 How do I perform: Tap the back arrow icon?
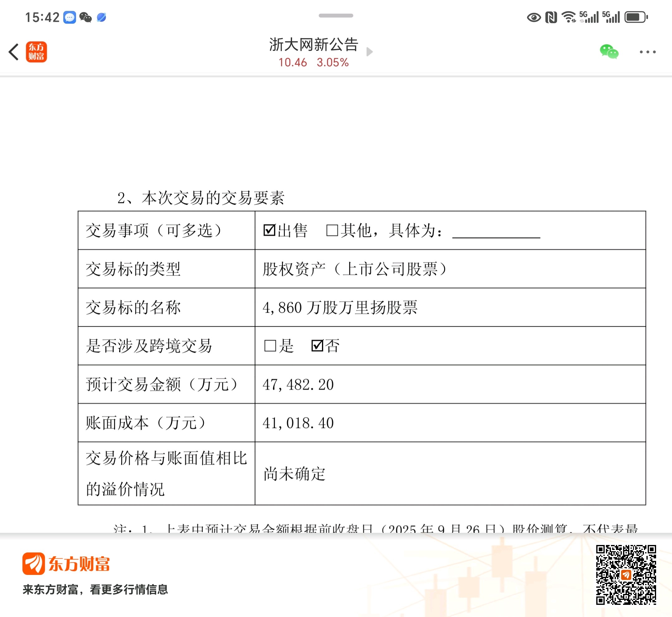coord(14,52)
